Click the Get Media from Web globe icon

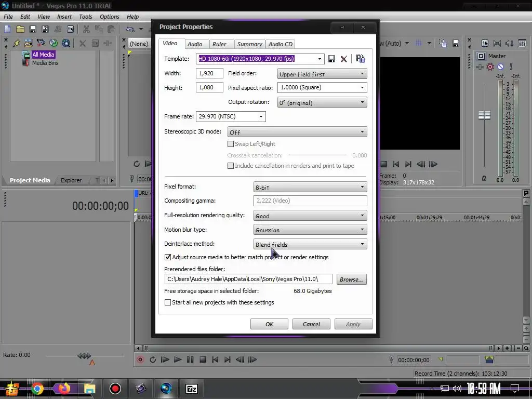[x=66, y=43]
